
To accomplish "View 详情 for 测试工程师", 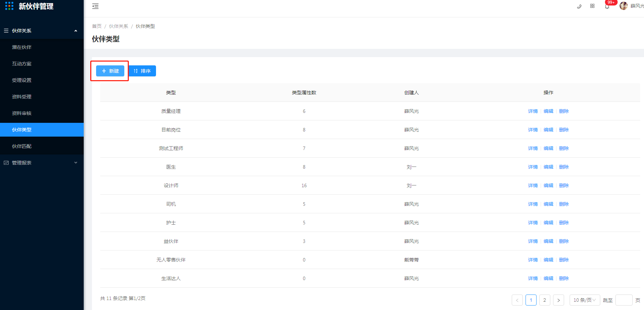I will 533,148.
